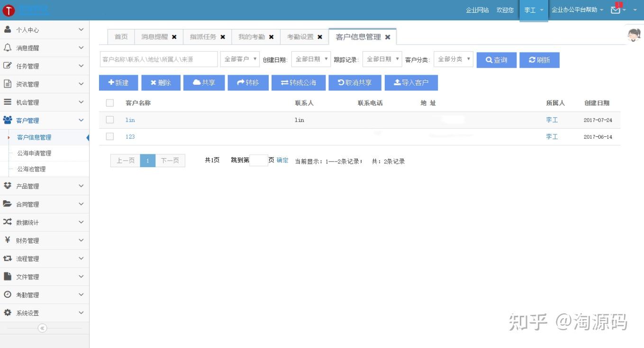
Task: Switch to the 消息提醒 tab
Action: click(x=154, y=37)
